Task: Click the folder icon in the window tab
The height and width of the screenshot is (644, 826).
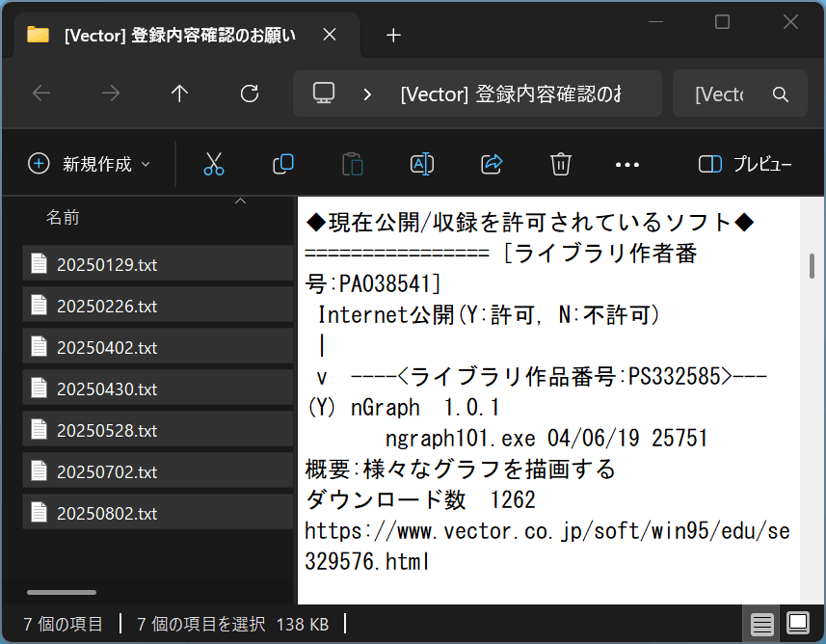Action: pos(38,35)
